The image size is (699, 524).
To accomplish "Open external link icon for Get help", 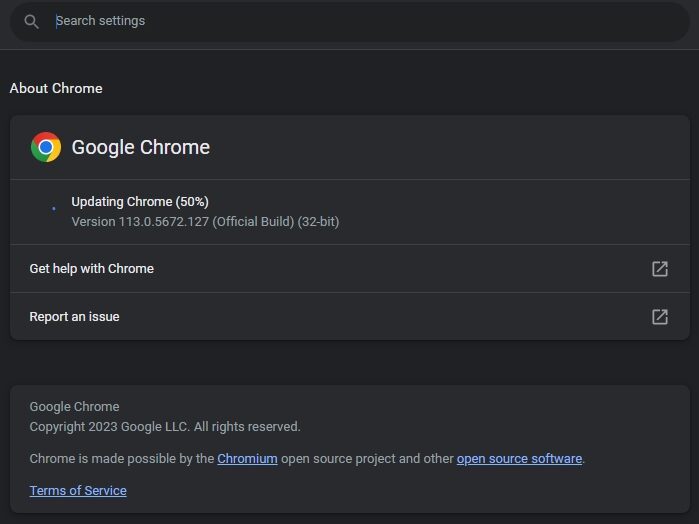I will pos(659,269).
